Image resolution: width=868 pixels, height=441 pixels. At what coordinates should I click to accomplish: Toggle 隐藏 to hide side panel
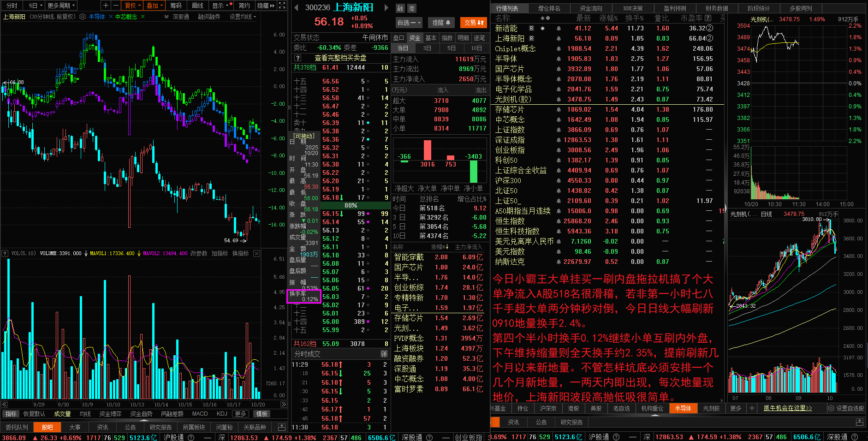[265, 6]
